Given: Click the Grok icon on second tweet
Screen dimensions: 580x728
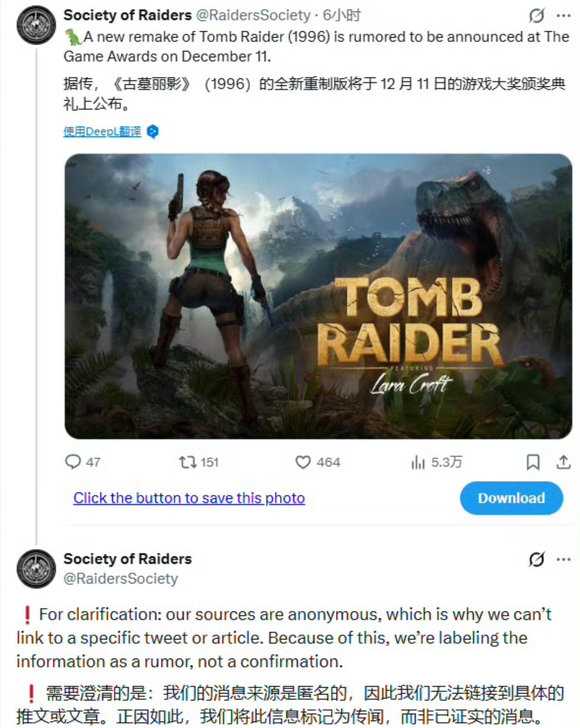Looking at the screenshot, I should (x=536, y=560).
